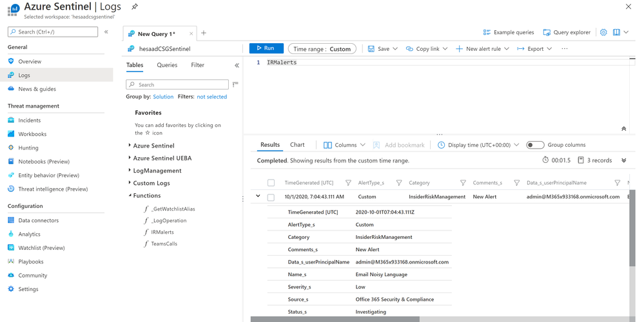Pin the Azure Sentinel Logs blade

pos(135,6)
